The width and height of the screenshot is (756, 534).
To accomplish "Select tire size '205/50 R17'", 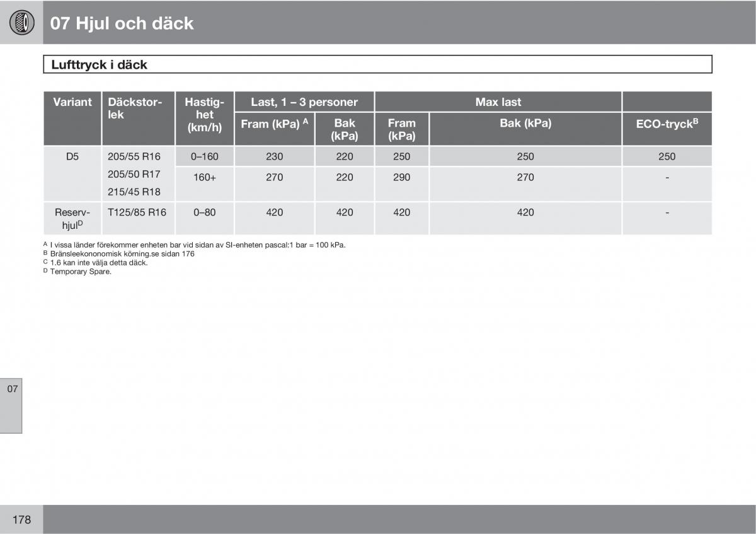I will [x=134, y=174].
